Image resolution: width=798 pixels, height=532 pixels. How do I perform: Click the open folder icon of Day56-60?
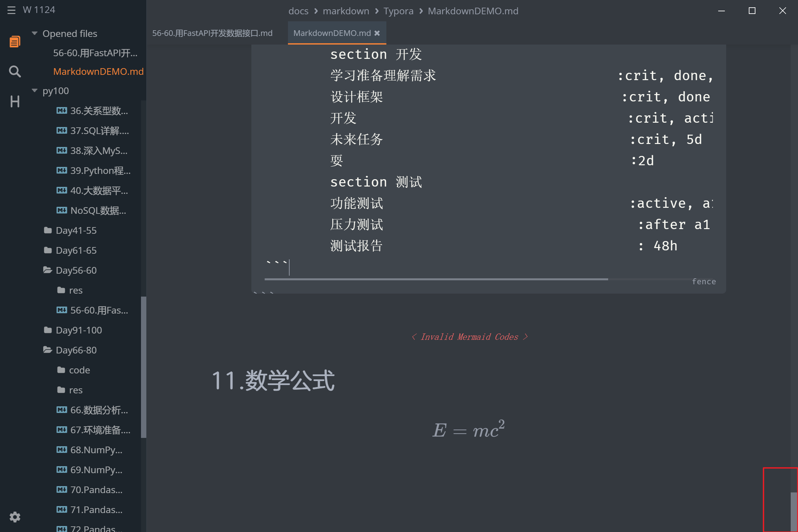(48, 270)
